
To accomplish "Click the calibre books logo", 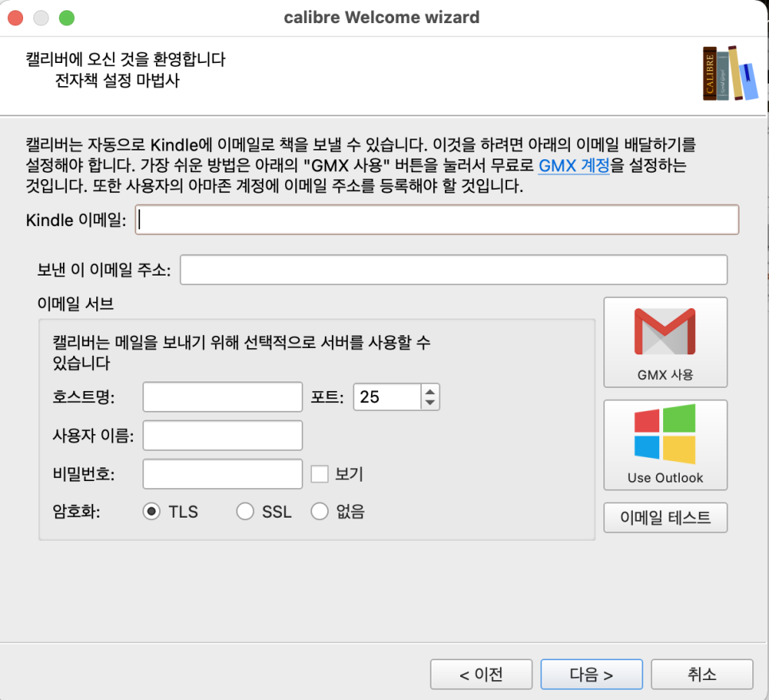I will point(730,73).
